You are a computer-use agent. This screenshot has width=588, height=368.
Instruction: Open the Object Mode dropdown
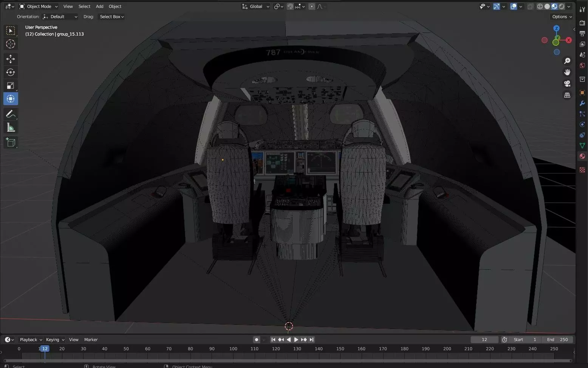[x=38, y=6]
